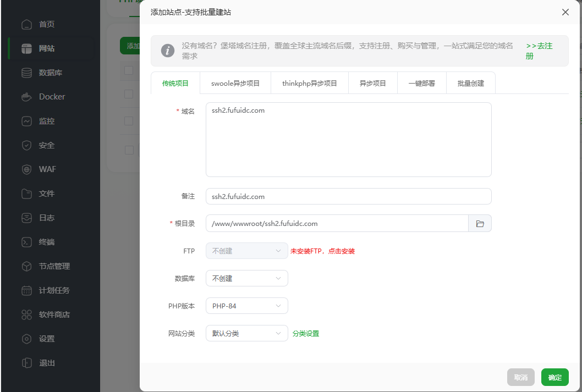Screen dimensions: 582x392
Task: Close the 添加站点 dialog with X
Action: pos(565,12)
